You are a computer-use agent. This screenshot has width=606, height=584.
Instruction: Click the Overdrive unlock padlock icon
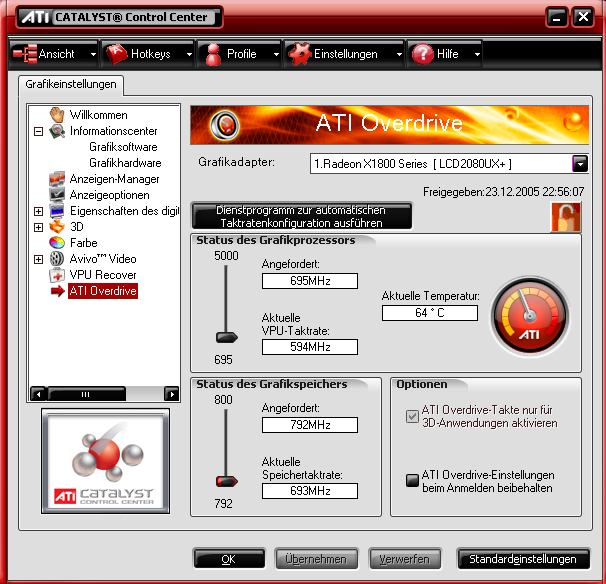pyautogui.click(x=566, y=217)
